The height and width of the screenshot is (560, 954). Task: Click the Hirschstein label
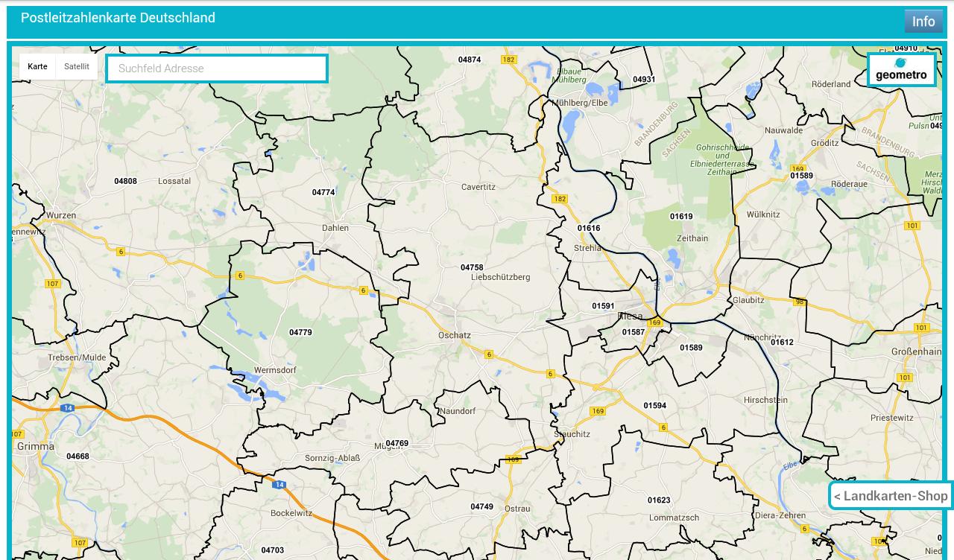[x=765, y=400]
